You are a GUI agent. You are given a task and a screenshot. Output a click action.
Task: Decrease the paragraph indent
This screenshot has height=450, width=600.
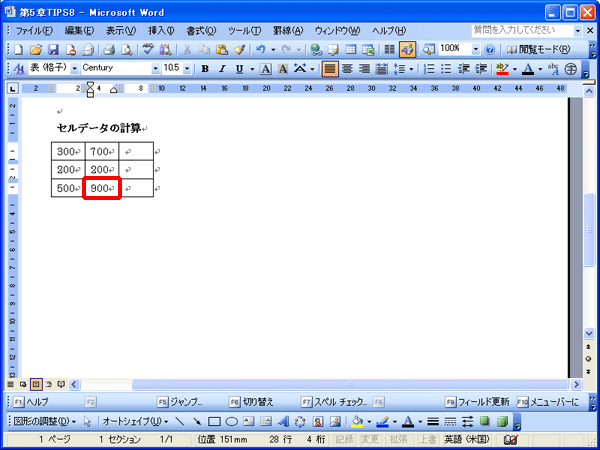(x=464, y=69)
